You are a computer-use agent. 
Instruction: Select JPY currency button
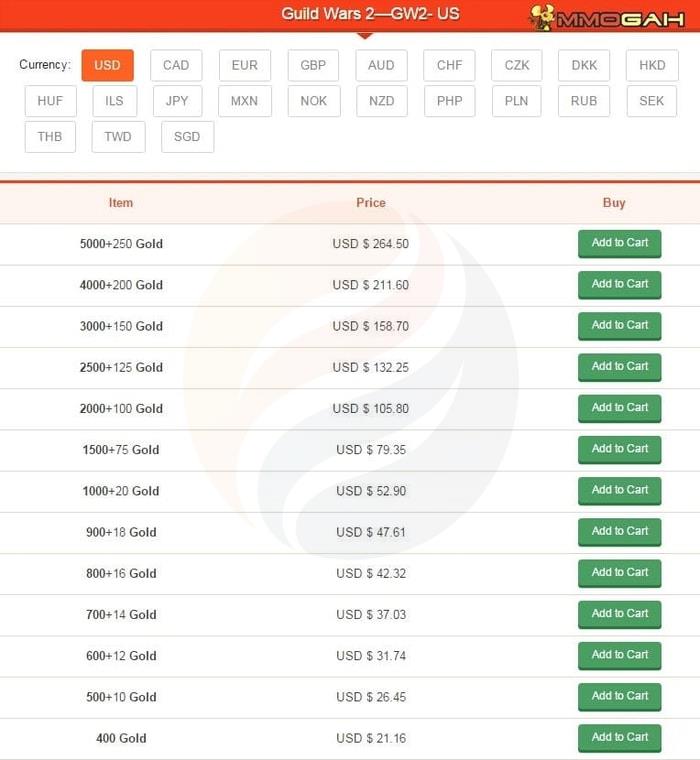(177, 101)
